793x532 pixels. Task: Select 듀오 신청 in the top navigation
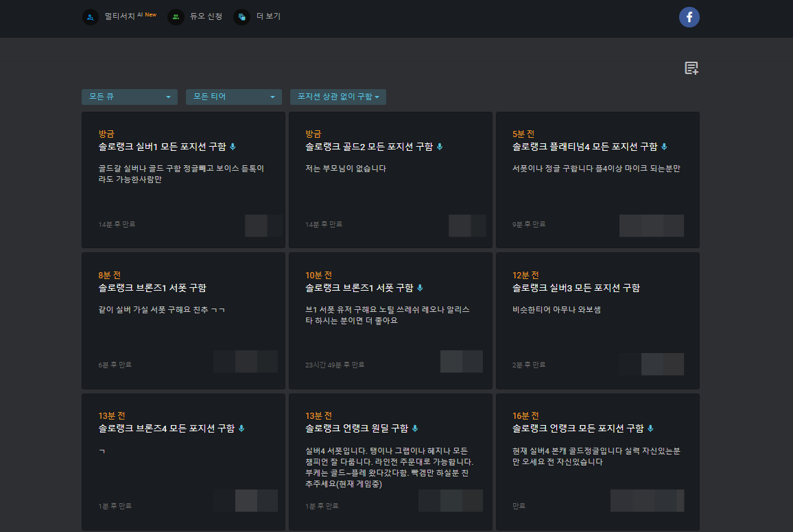[x=201, y=16]
